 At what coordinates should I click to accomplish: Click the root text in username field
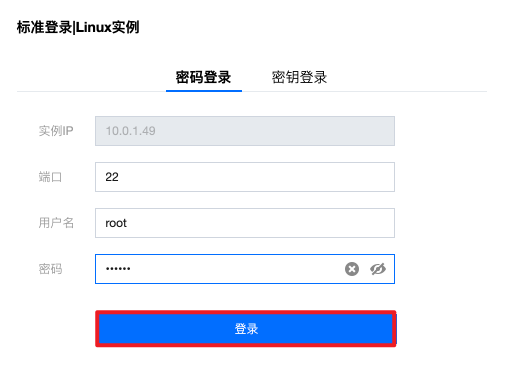[116, 223]
